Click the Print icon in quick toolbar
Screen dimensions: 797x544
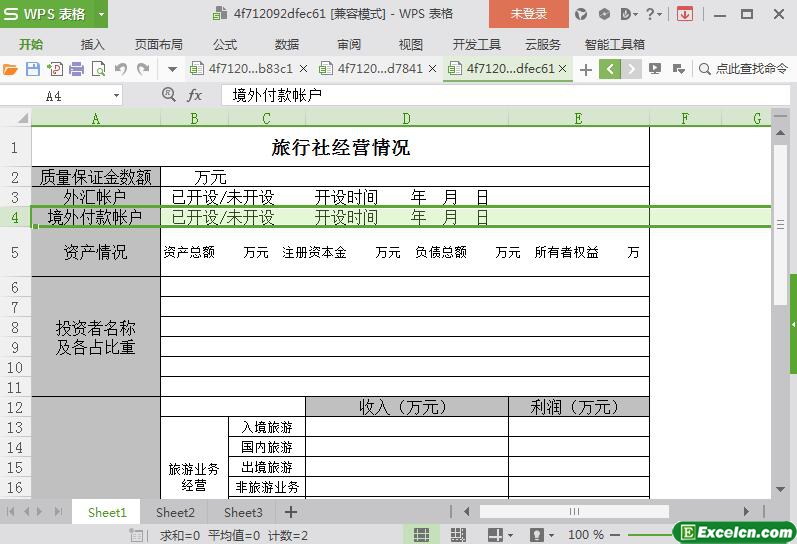tap(76, 69)
